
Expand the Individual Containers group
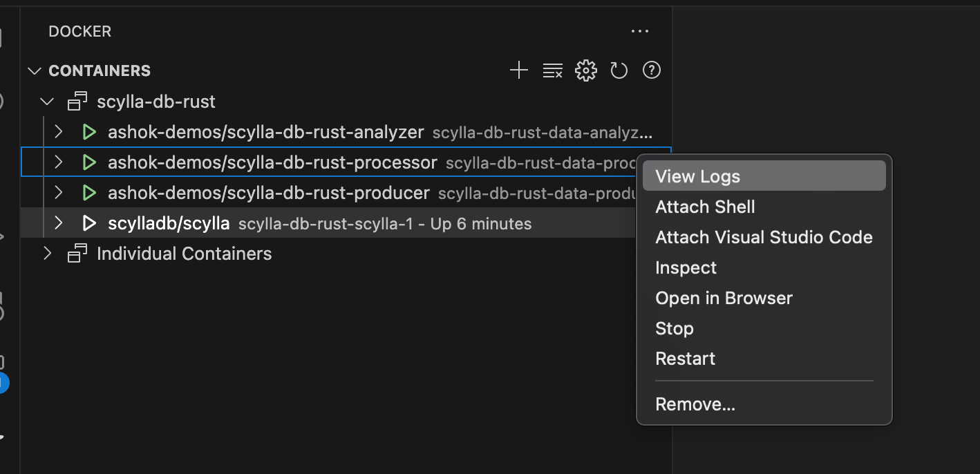47,254
